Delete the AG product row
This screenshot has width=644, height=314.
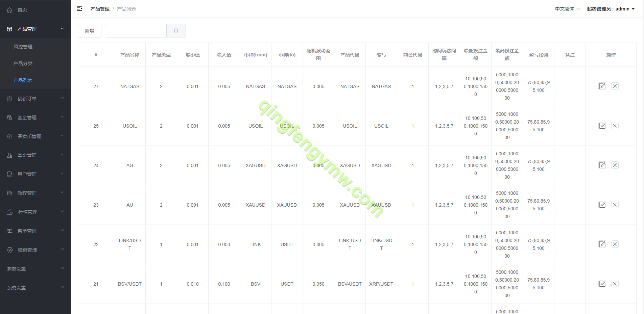(615, 165)
